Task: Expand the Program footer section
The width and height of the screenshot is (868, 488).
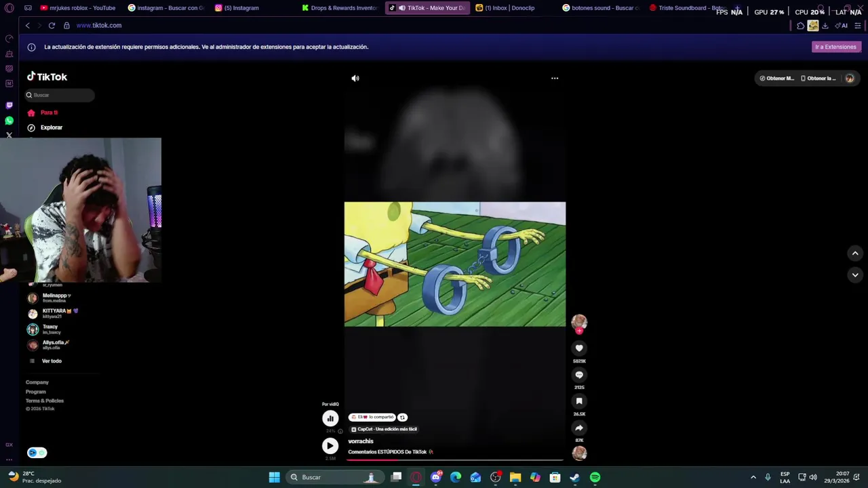Action: point(36,392)
